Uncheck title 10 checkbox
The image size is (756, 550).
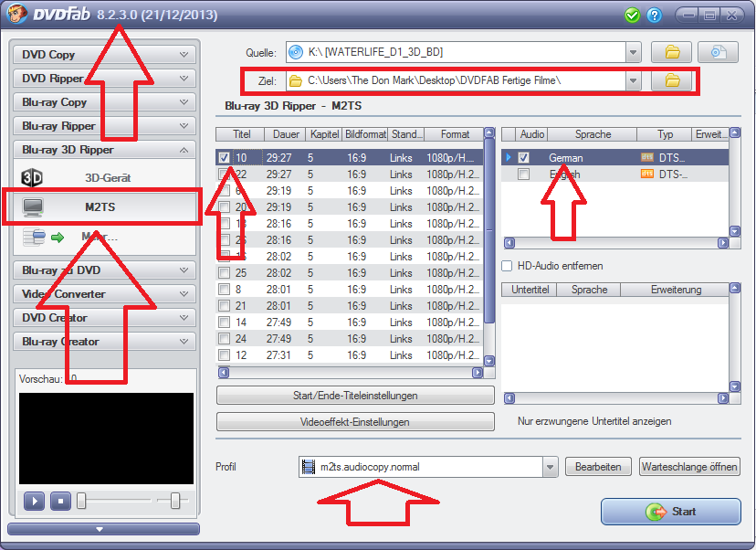224,157
